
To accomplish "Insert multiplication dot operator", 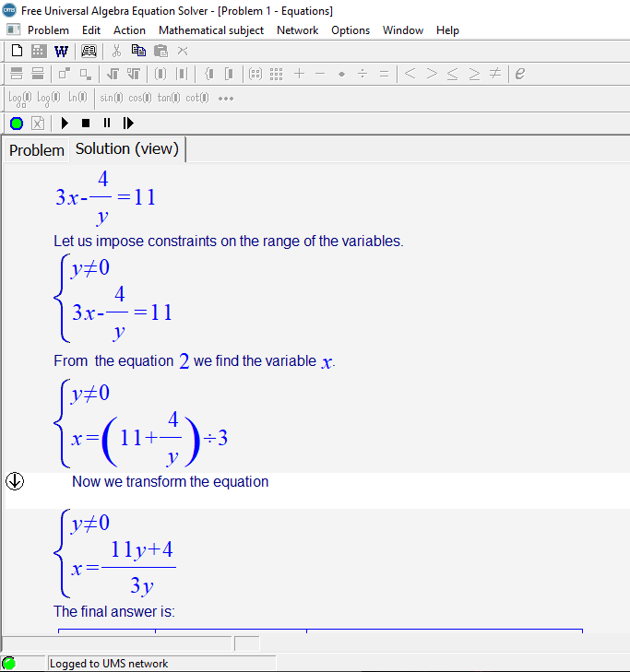I will (x=341, y=74).
